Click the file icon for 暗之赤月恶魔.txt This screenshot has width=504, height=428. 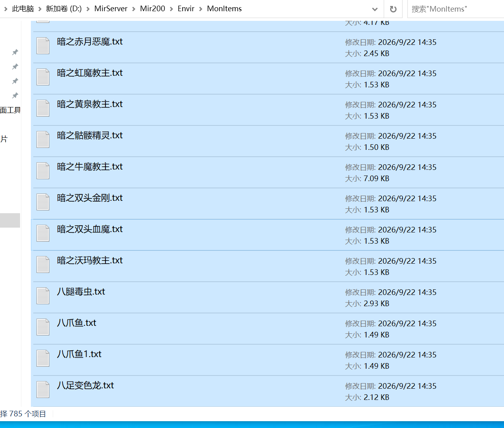tap(43, 46)
